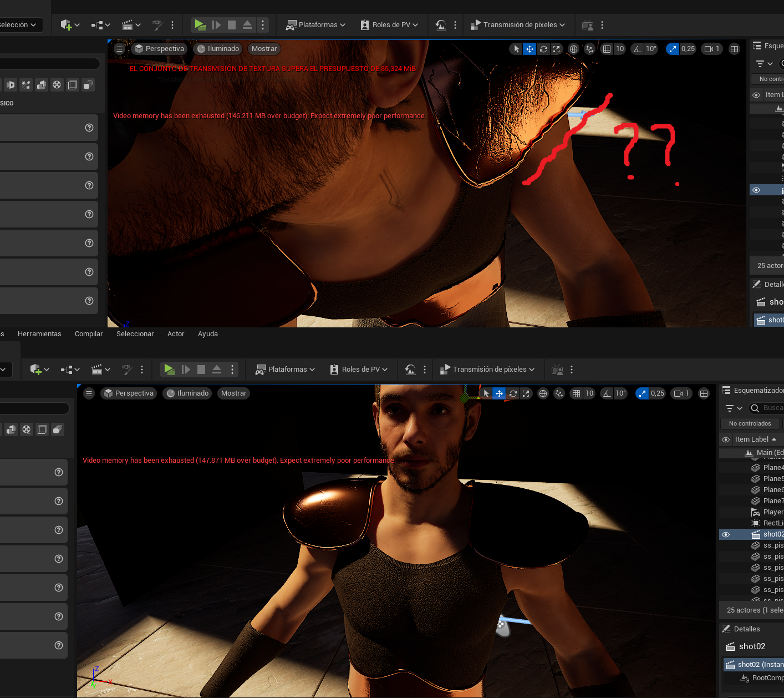Screen dimensions: 784x698
Task: Click the viewport maximize icon
Action: coord(735,49)
